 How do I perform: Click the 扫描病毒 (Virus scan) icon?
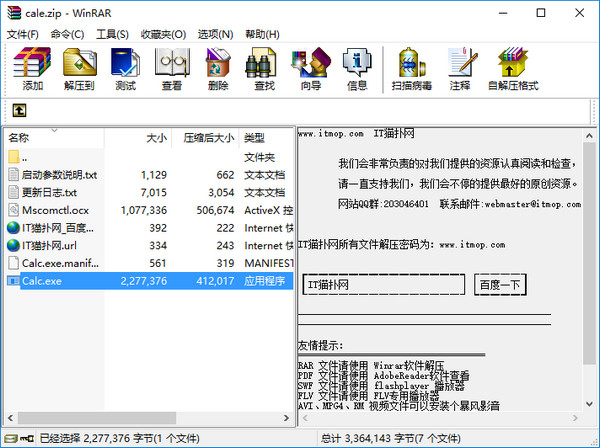coord(412,62)
